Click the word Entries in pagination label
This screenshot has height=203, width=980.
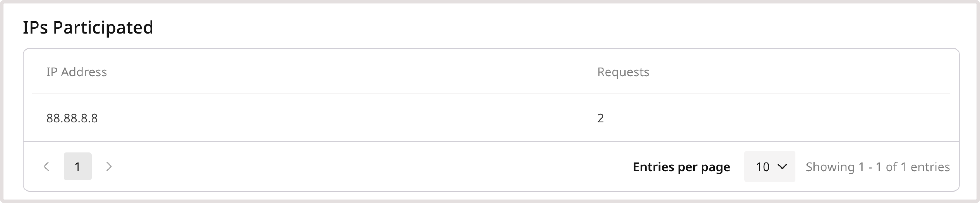coord(654,167)
